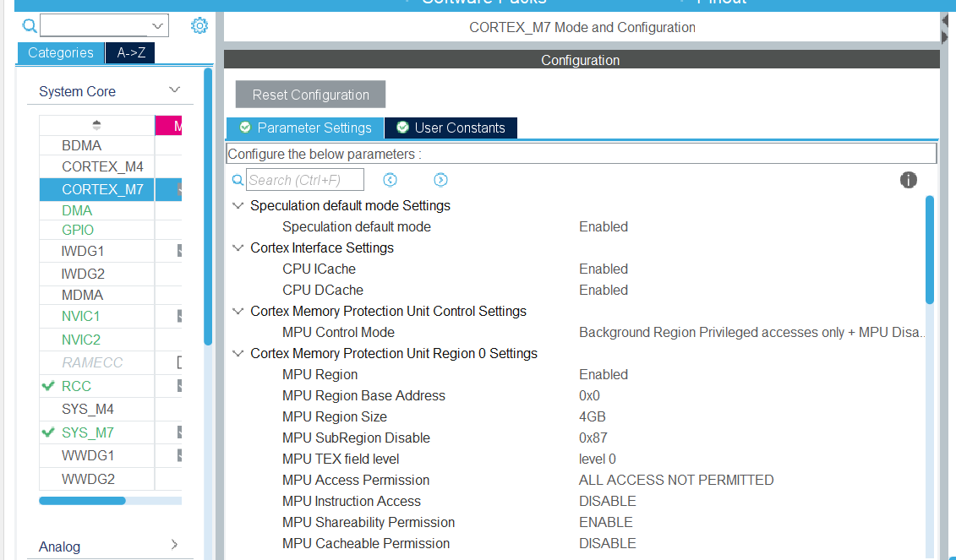Click the next-match circular arrow
Screen dimensions: 956x560
tap(440, 179)
